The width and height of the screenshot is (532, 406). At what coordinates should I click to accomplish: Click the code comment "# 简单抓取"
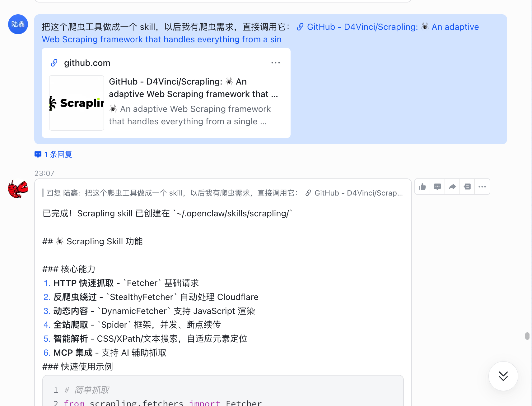point(86,390)
